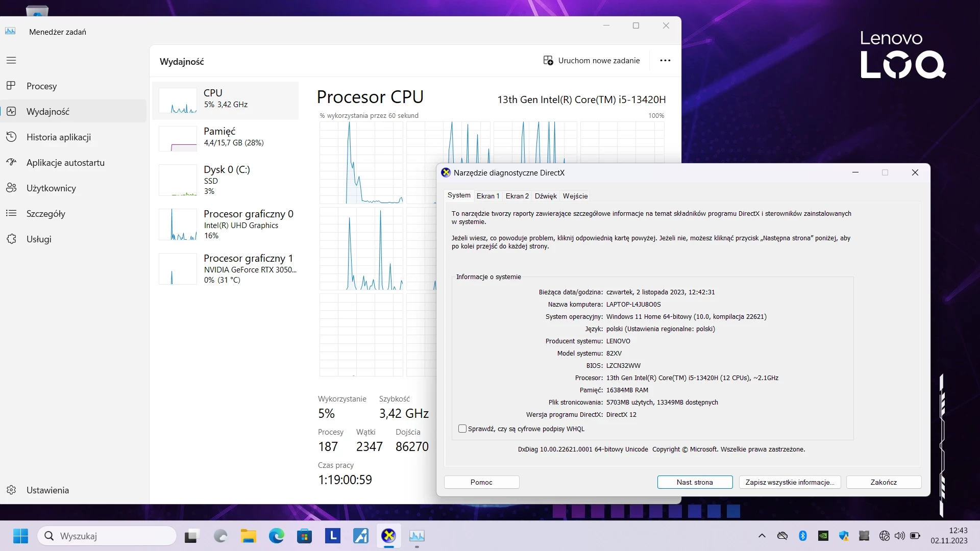Click the NVIDIA tray icon
Viewport: 980px width, 551px height.
click(x=823, y=536)
